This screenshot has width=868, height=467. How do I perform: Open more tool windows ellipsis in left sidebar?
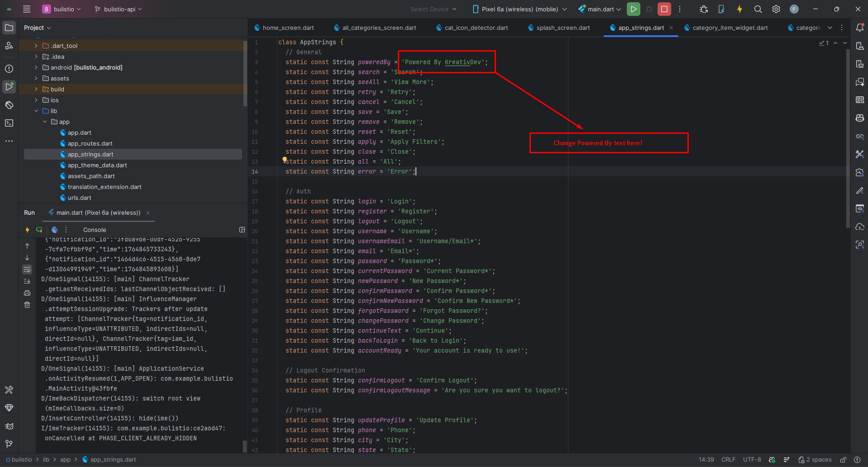[x=9, y=141]
